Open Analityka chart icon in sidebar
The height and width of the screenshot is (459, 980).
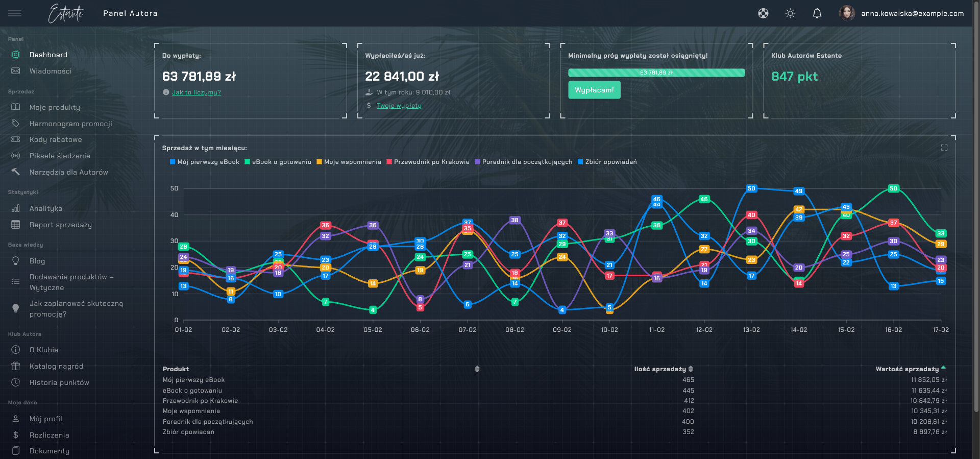(x=16, y=208)
